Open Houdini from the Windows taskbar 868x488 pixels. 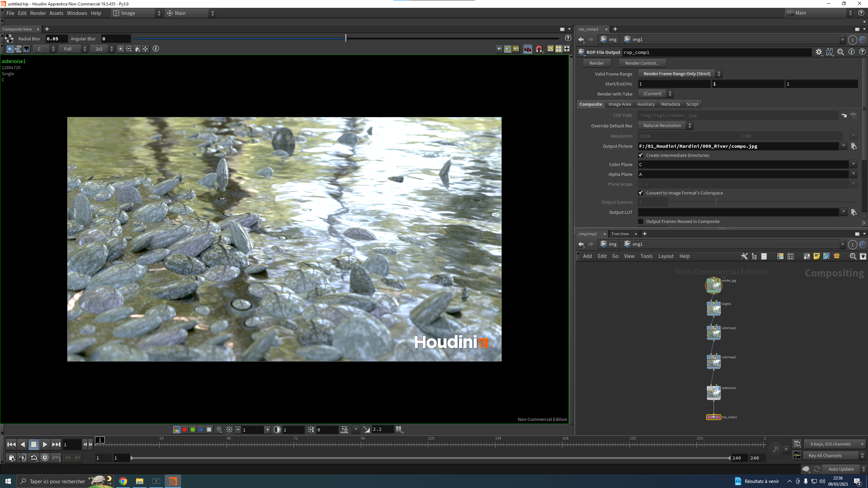[x=173, y=481]
